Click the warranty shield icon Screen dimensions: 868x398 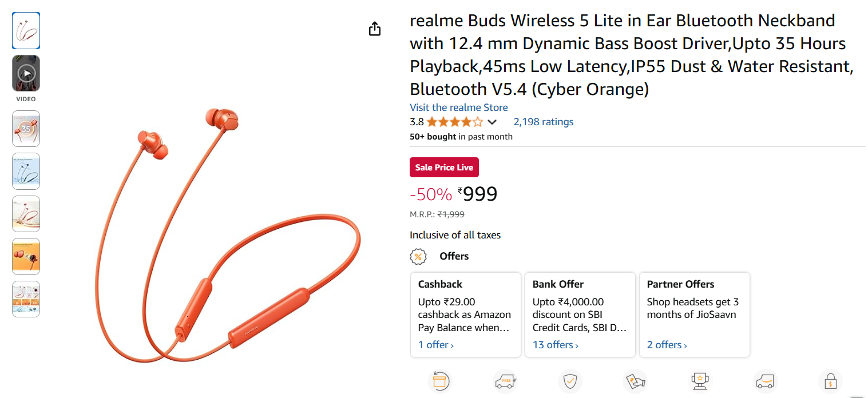point(570,381)
